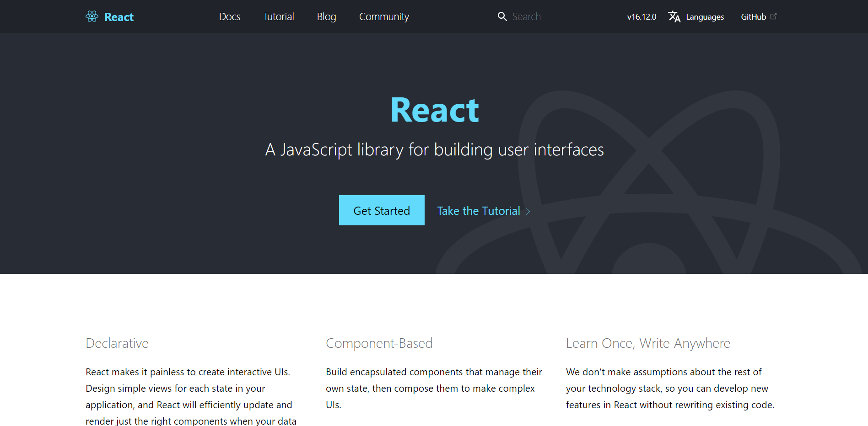Click the React atom logo icon
868x426 pixels.
[92, 16]
